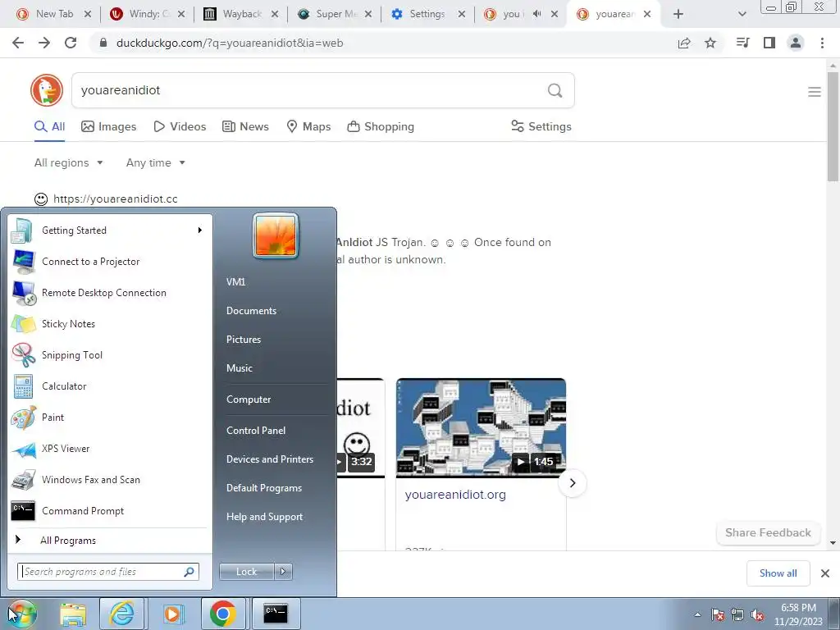The height and width of the screenshot is (630, 840).
Task: Open Chrome three-dot menu
Action: [822, 43]
